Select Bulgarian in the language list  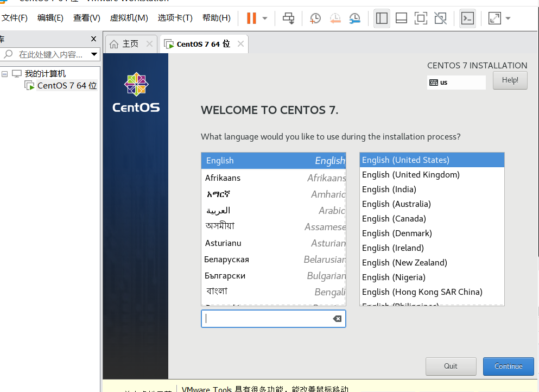click(273, 276)
